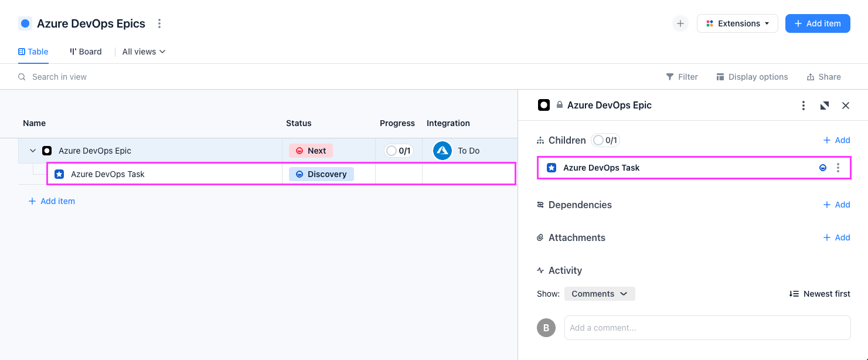Click the child task status circle icon
Viewport: 868px width, 360px height.
[823, 168]
